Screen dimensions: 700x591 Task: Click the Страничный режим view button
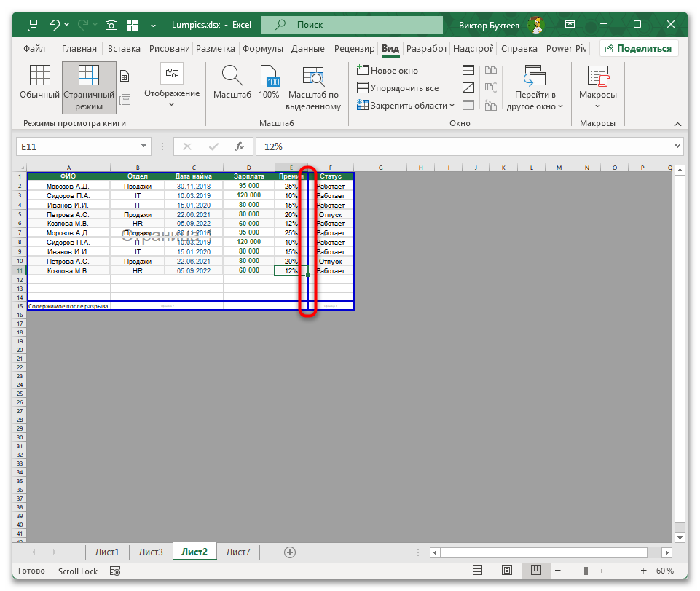click(88, 87)
